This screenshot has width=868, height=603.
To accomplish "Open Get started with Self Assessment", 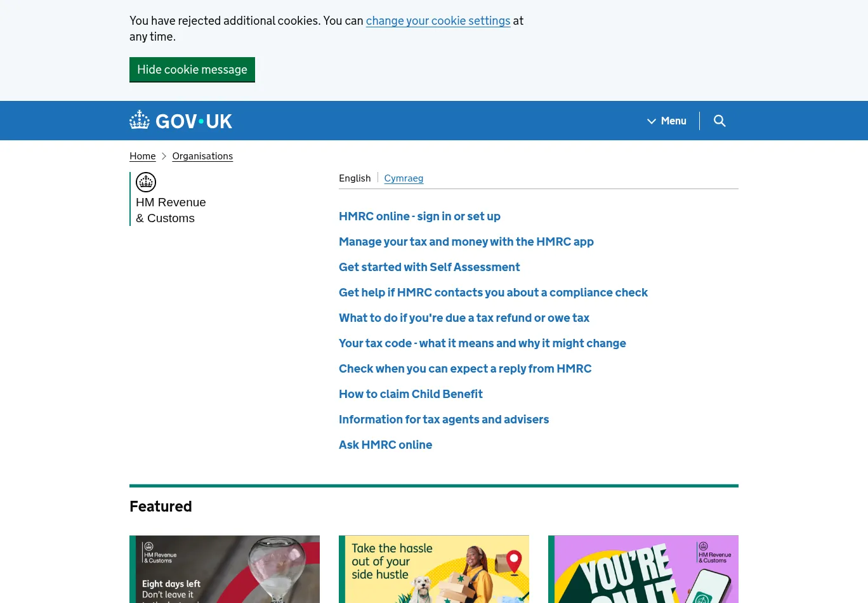I will coord(429,267).
